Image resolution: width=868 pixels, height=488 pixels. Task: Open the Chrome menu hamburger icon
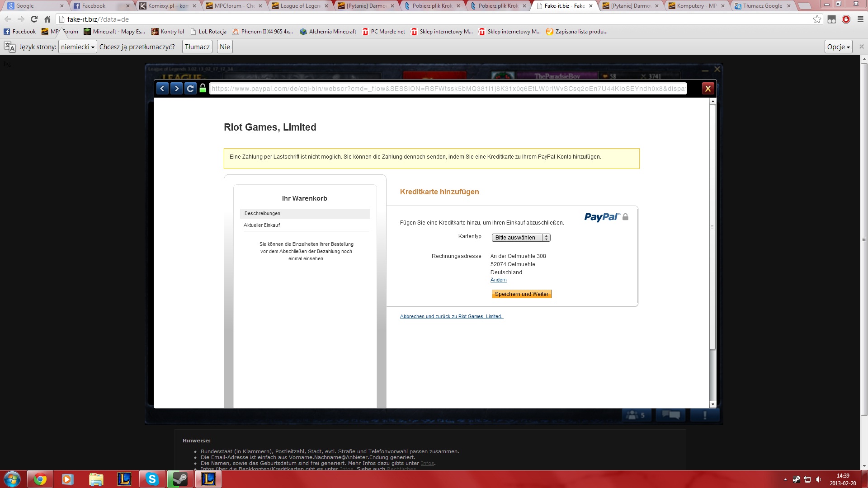[x=860, y=19]
